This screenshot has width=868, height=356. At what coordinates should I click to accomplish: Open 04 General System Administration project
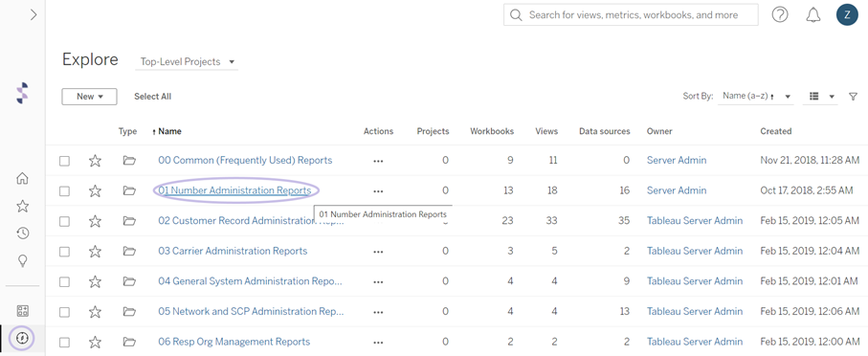pyautogui.click(x=250, y=280)
